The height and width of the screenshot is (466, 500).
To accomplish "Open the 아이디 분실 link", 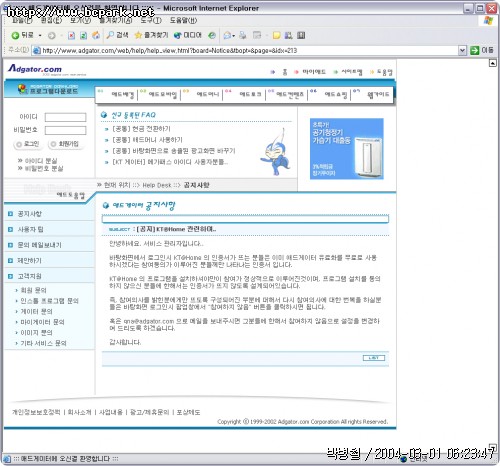I will tap(41, 161).
